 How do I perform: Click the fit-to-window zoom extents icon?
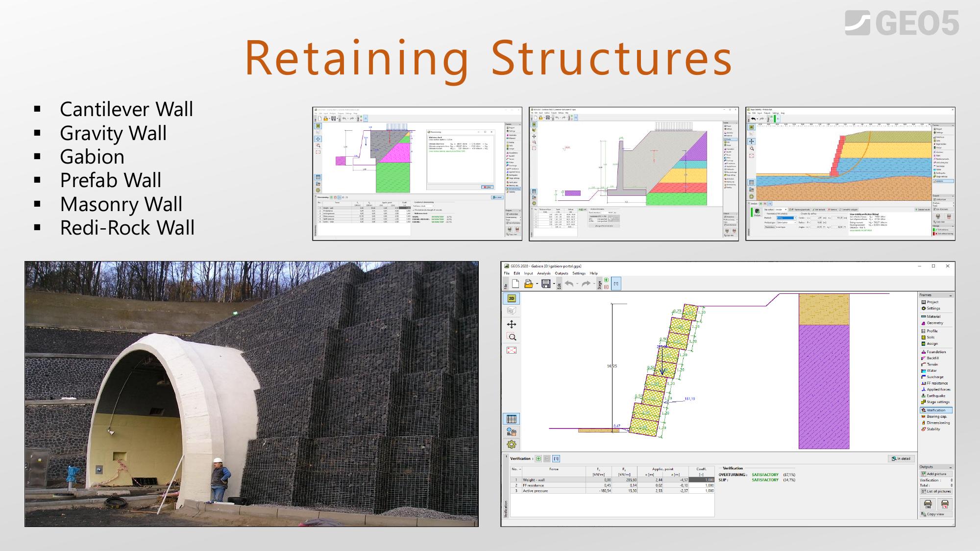[512, 350]
